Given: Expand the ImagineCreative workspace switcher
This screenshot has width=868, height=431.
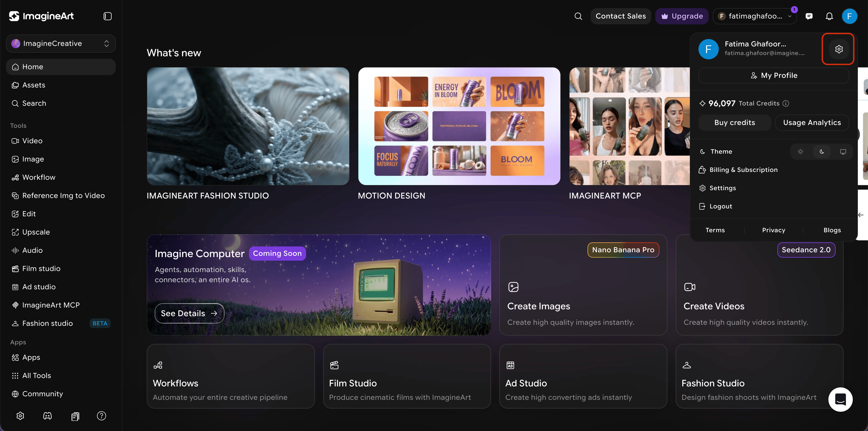Looking at the screenshot, I should (x=61, y=43).
